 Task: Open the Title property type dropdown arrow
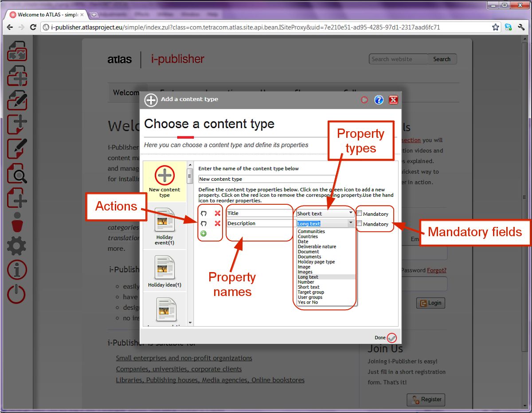(x=351, y=213)
